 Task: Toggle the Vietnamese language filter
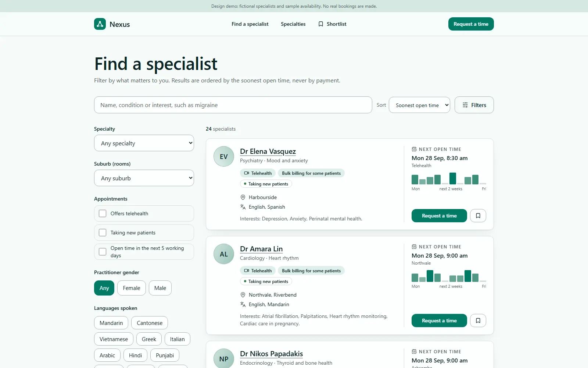tap(114, 339)
